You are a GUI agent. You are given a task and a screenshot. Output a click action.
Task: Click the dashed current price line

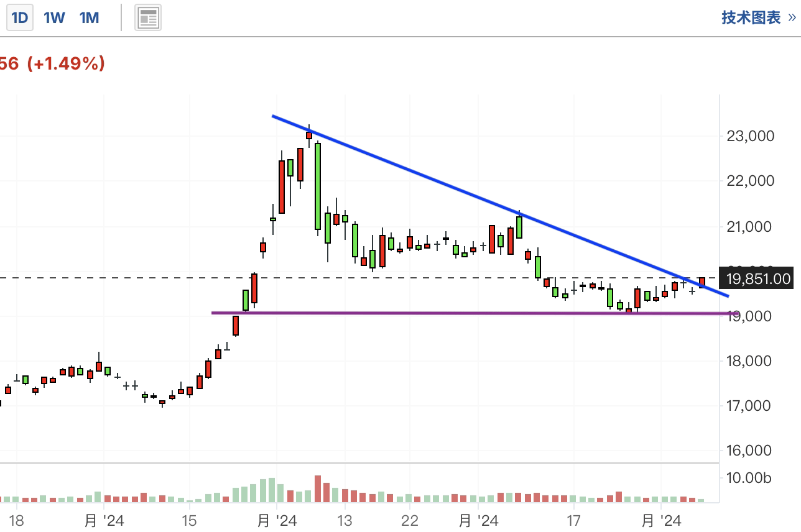[x=359, y=278]
